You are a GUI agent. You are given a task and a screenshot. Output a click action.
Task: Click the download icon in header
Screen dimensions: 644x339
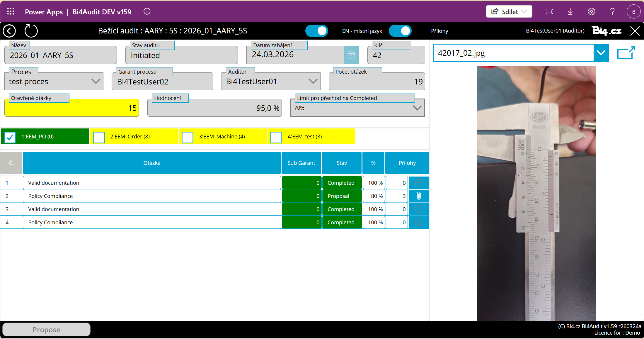[x=570, y=11]
